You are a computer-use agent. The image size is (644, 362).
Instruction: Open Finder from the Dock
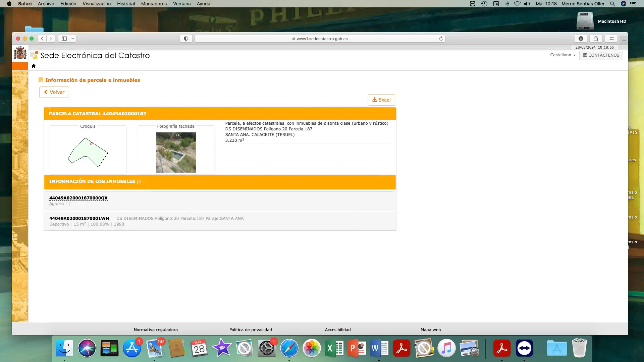point(64,348)
